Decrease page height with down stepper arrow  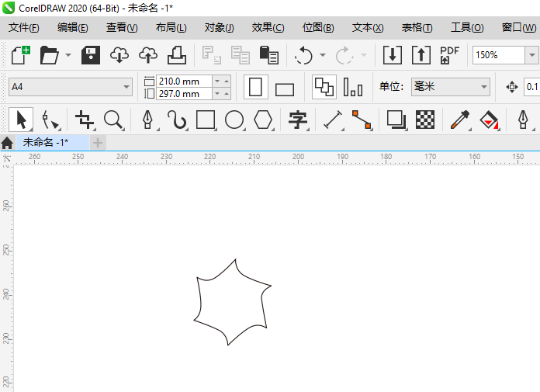click(x=217, y=94)
